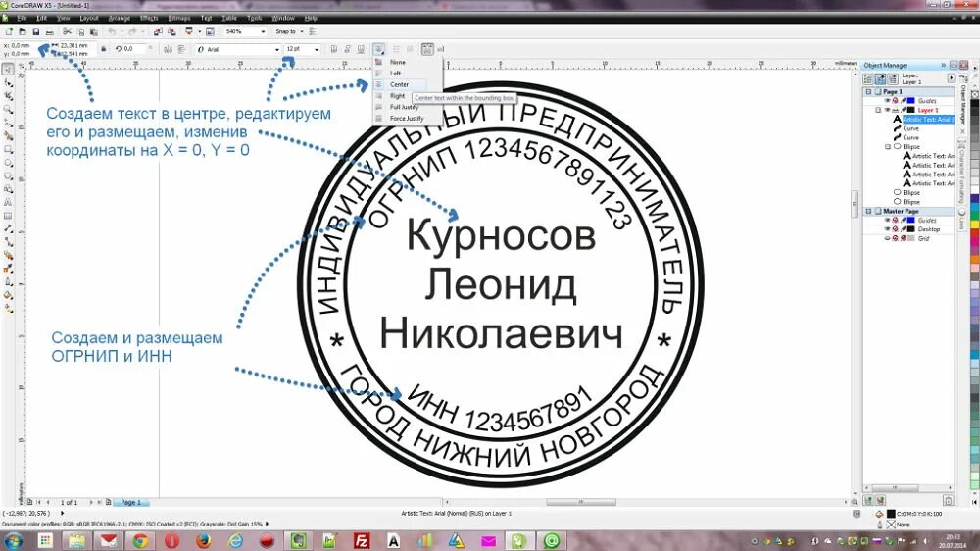Image resolution: width=980 pixels, height=551 pixels.
Task: Toggle editable pencil icon of Layer 1
Action: (904, 110)
